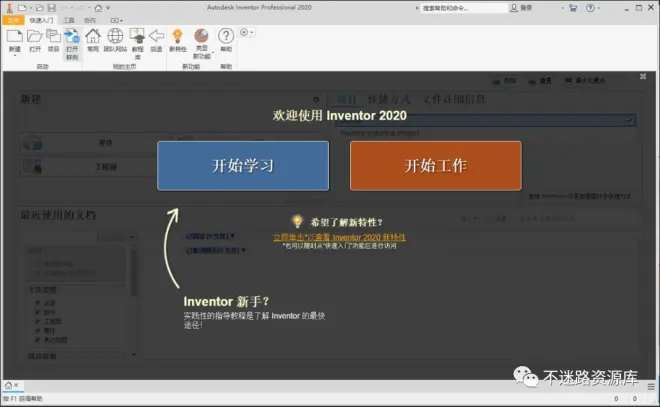The height and width of the screenshot is (407, 660).
Task: Click the 登录 (Sign In) text
Action: pos(527,8)
